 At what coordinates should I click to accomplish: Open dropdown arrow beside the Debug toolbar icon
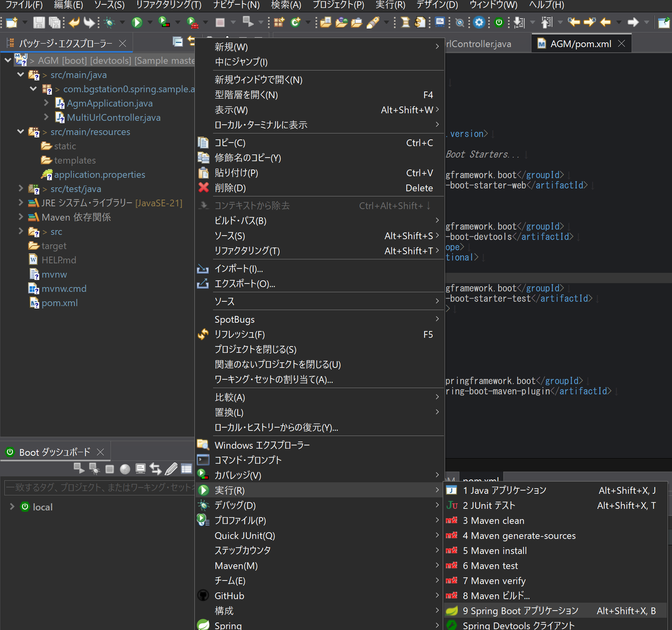122,22
